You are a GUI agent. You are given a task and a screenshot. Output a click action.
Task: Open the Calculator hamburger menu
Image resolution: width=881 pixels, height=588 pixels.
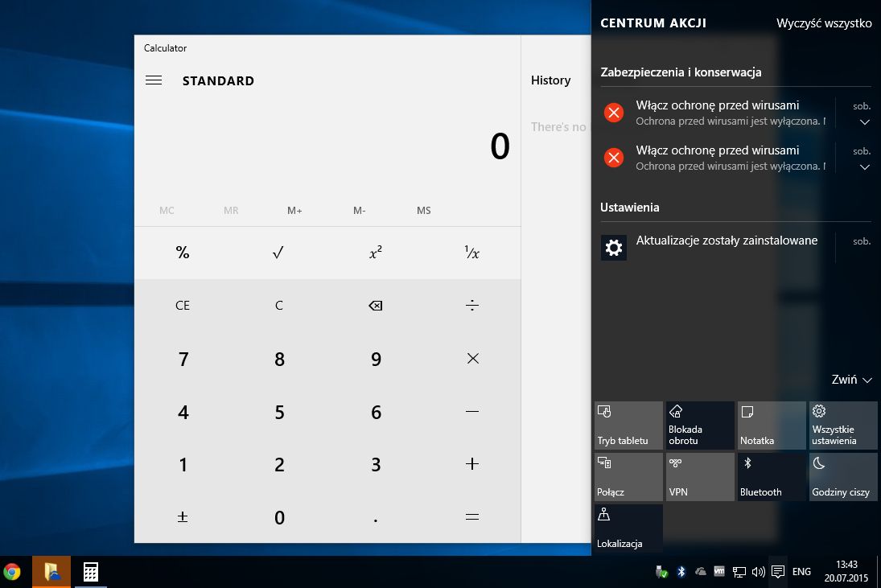154,80
